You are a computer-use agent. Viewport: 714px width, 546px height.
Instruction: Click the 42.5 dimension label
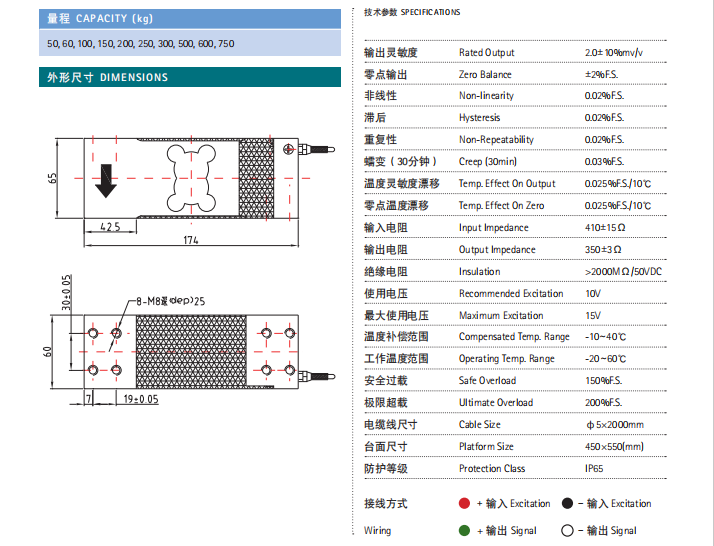coord(110,227)
